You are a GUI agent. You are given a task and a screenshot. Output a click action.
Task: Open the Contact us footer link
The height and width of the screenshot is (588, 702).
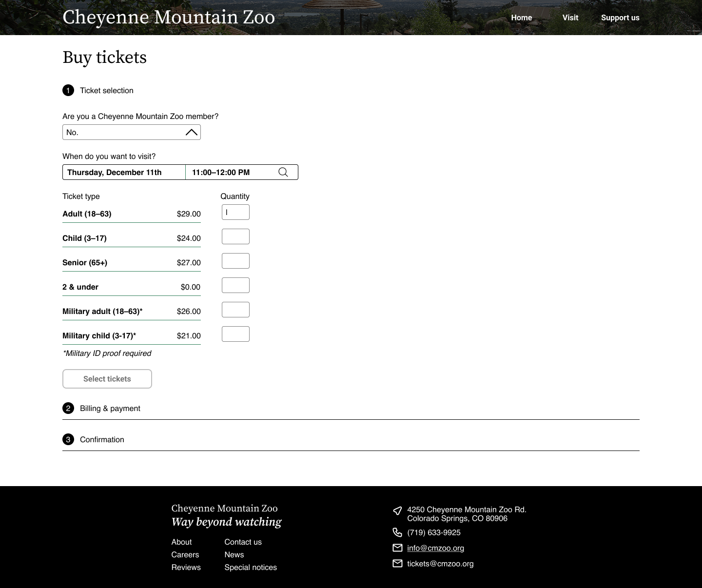(243, 542)
